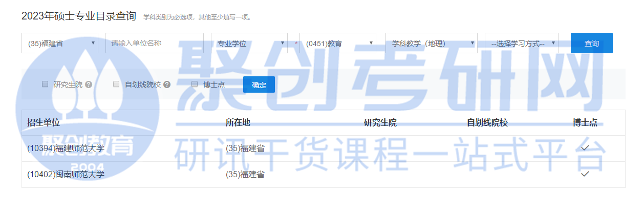The width and height of the screenshot is (644, 212).
Task: Open the (10394)福建师范大学 link
Action: [66, 149]
